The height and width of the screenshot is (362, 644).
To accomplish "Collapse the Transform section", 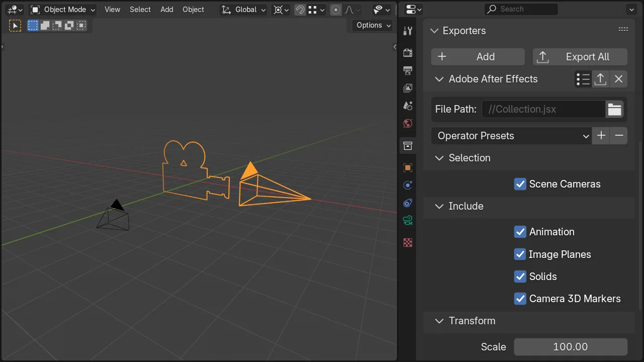I will pyautogui.click(x=439, y=321).
